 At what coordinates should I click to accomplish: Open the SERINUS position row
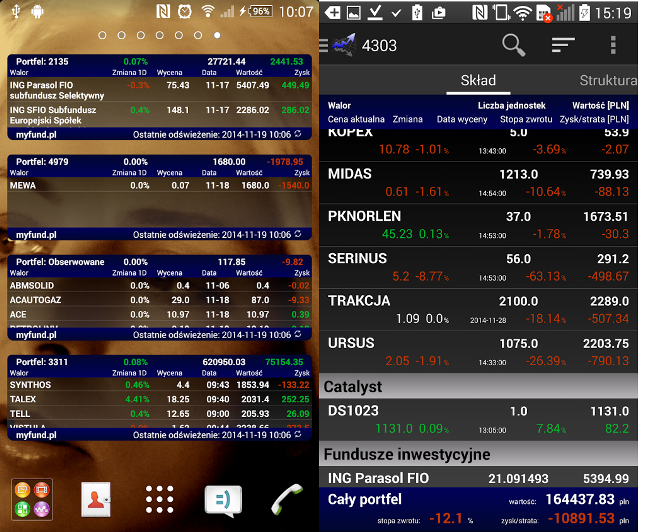click(478, 267)
